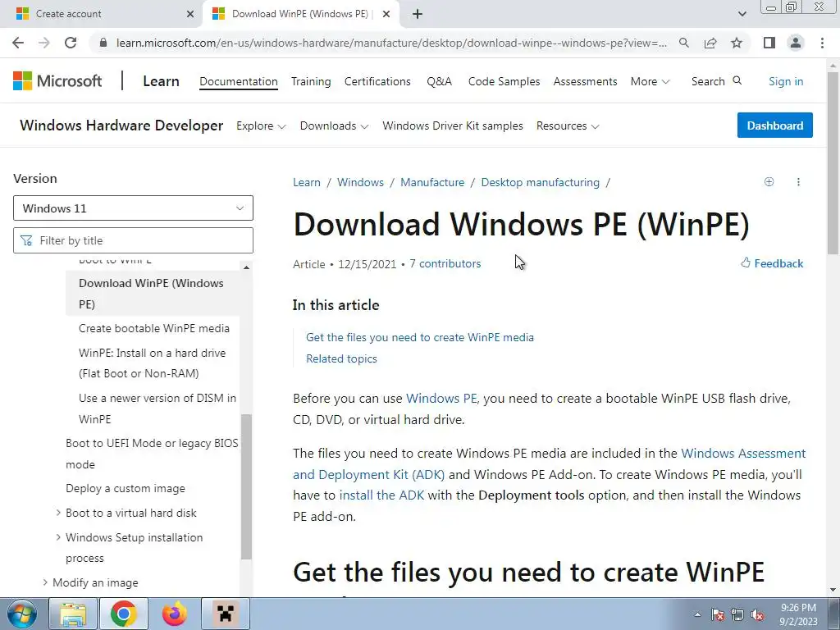Click Manufacture breadcrumb
The width and height of the screenshot is (840, 630).
pyautogui.click(x=432, y=182)
